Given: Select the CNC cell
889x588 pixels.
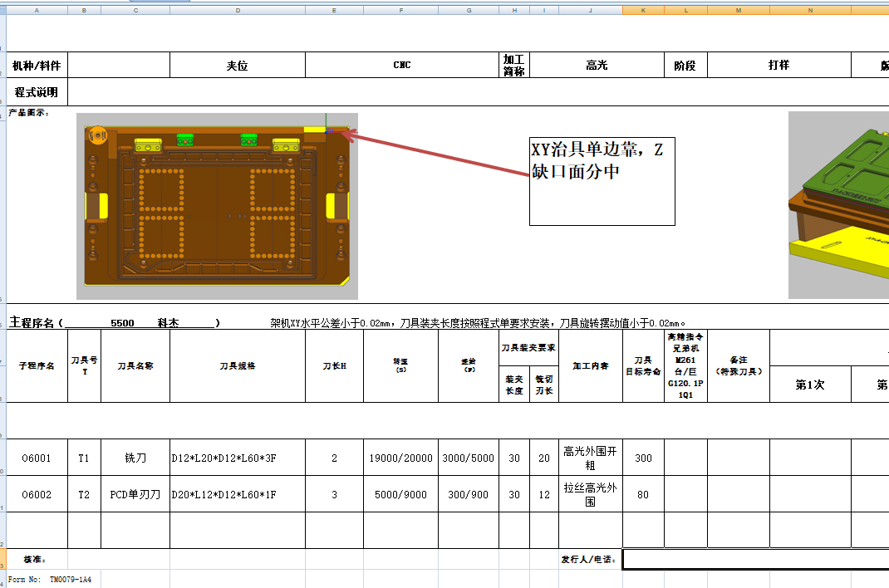Looking at the screenshot, I should (401, 64).
